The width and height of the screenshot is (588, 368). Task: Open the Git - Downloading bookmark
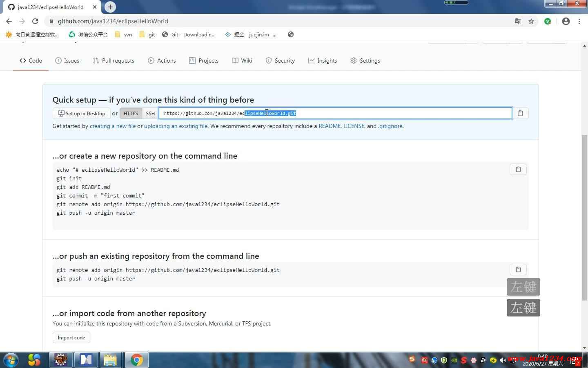tap(189, 34)
